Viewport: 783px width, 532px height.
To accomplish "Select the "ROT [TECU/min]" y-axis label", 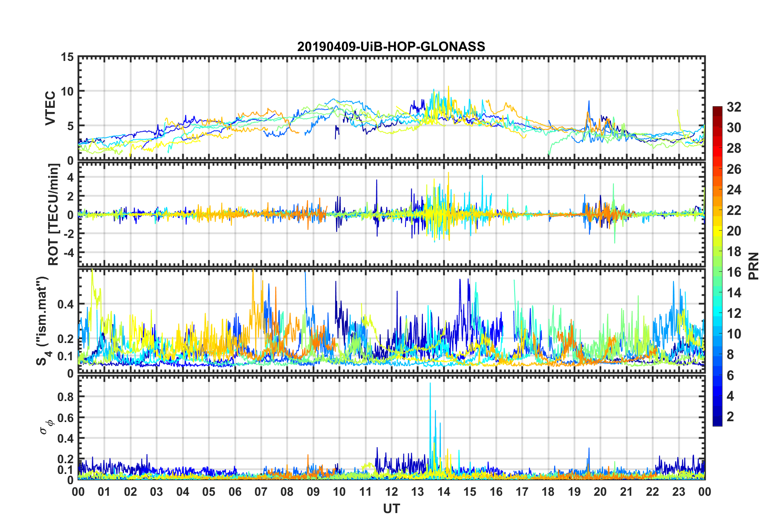I will (x=54, y=215).
